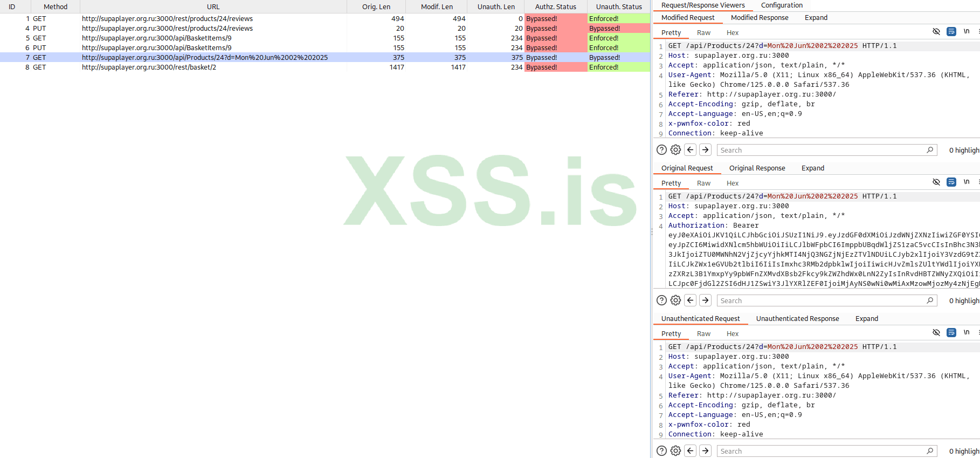
Task: Sort table by Unauth. Len column header
Action: (x=496, y=6)
